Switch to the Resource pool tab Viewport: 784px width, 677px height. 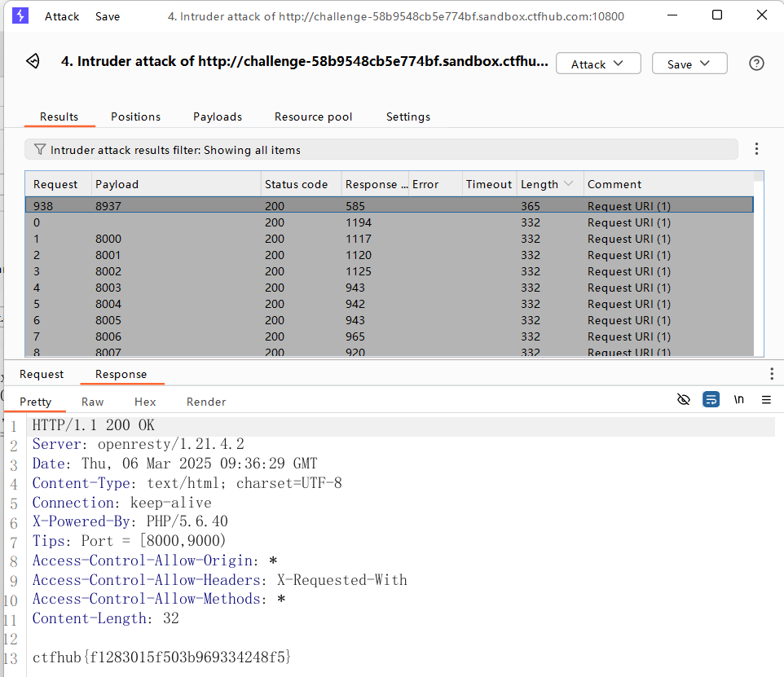click(x=313, y=116)
